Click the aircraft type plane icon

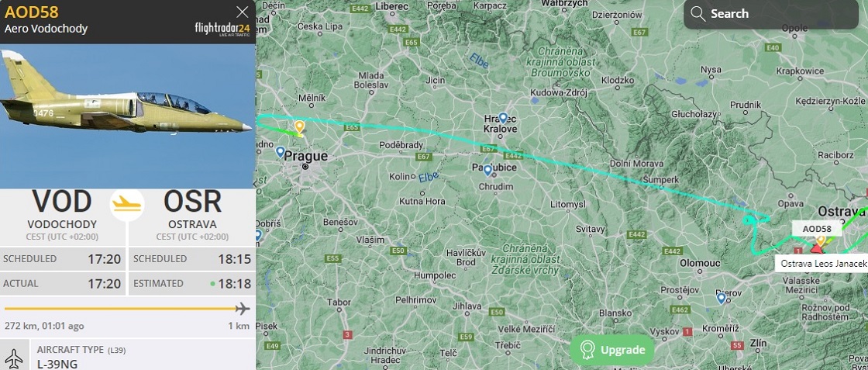(x=15, y=355)
